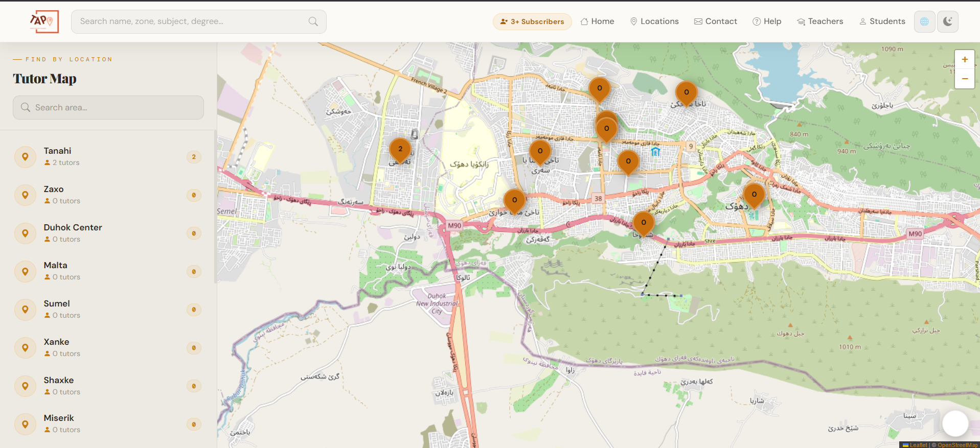
Task: Click the Miserik location pin icon
Action: pyautogui.click(x=25, y=424)
